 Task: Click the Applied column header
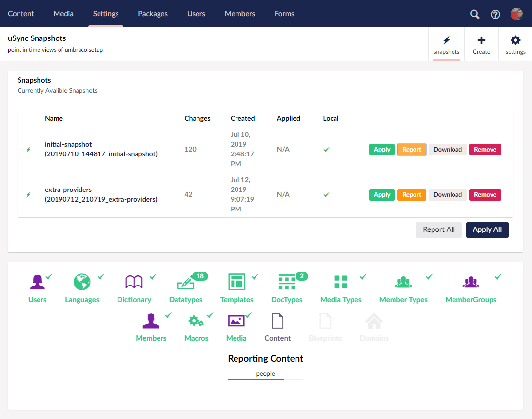tap(288, 119)
